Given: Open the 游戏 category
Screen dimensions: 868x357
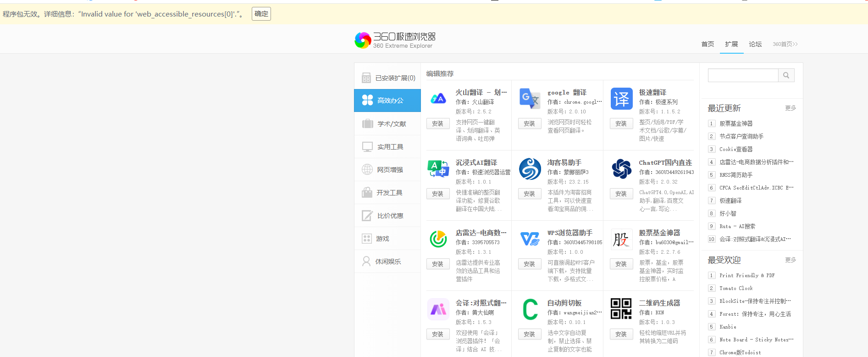Looking at the screenshot, I should click(387, 239).
